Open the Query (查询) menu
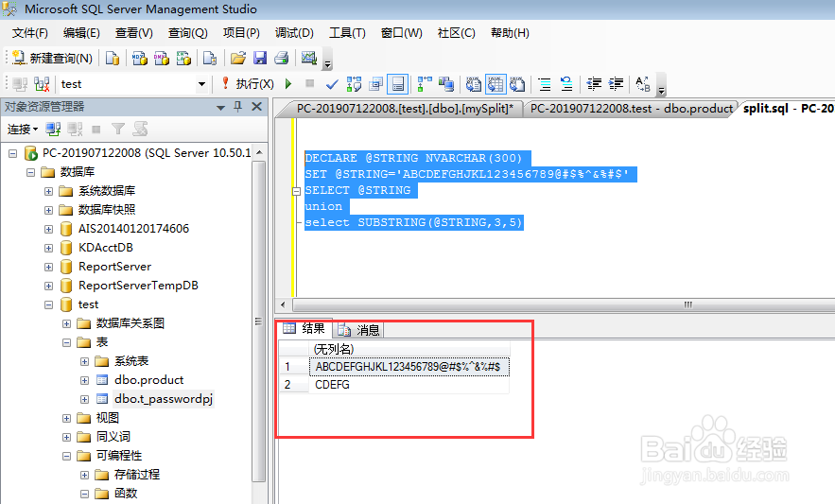 (188, 33)
